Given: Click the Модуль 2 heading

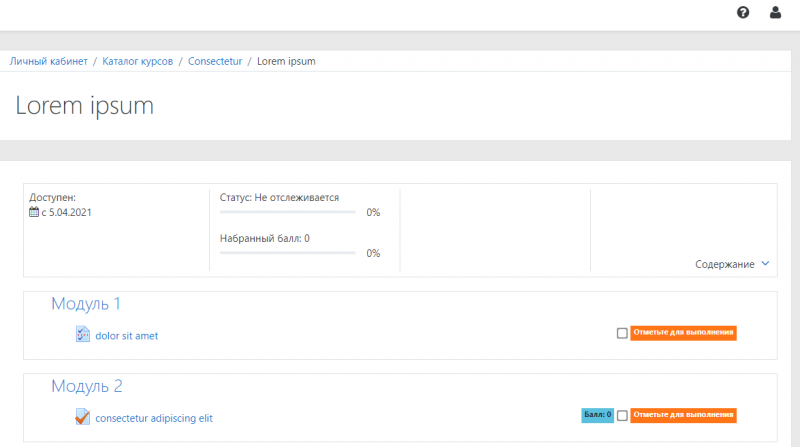Looking at the screenshot, I should coord(87,386).
